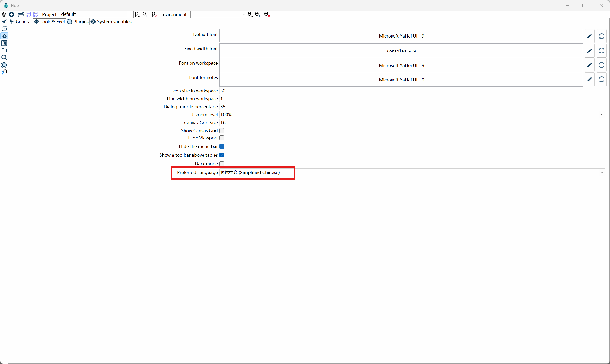Enable the Show Canvas Grid checkbox

222,131
